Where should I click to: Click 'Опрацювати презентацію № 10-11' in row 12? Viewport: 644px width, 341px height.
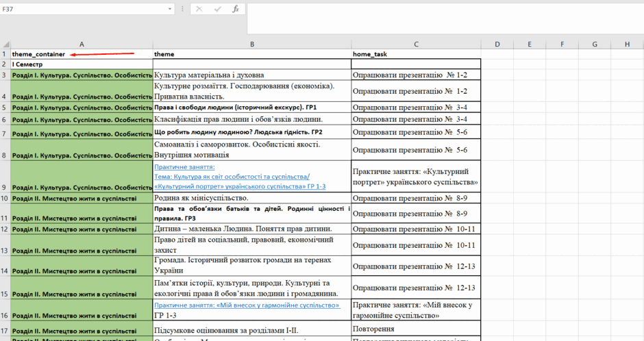[x=416, y=229]
